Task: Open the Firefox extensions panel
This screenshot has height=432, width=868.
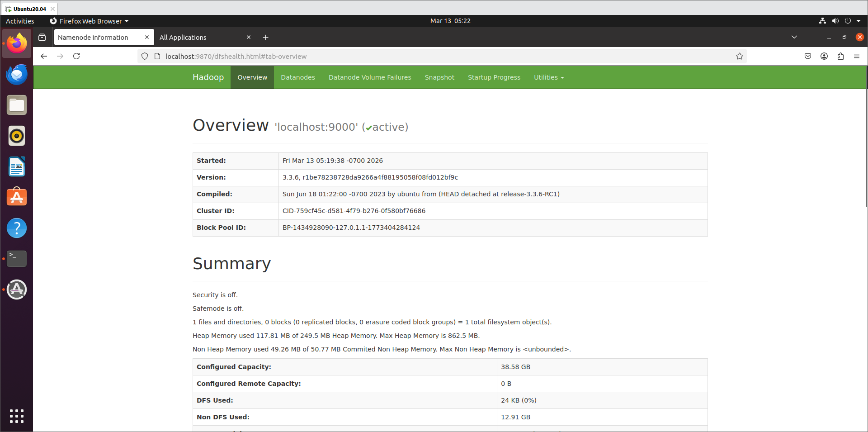Action: click(840, 56)
